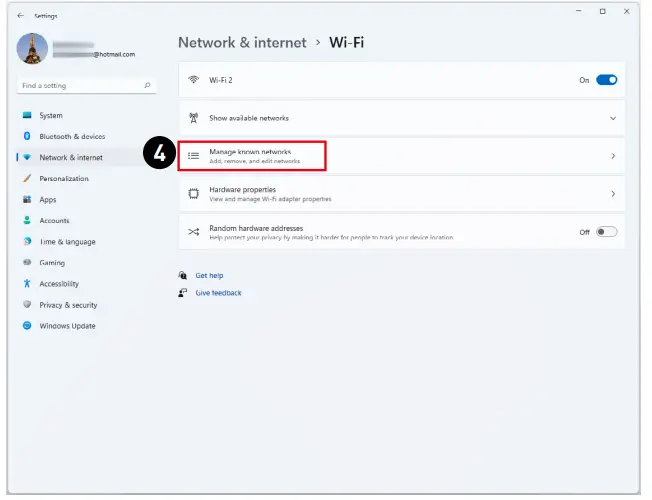Click the Bluetooth & devices icon

tap(28, 136)
